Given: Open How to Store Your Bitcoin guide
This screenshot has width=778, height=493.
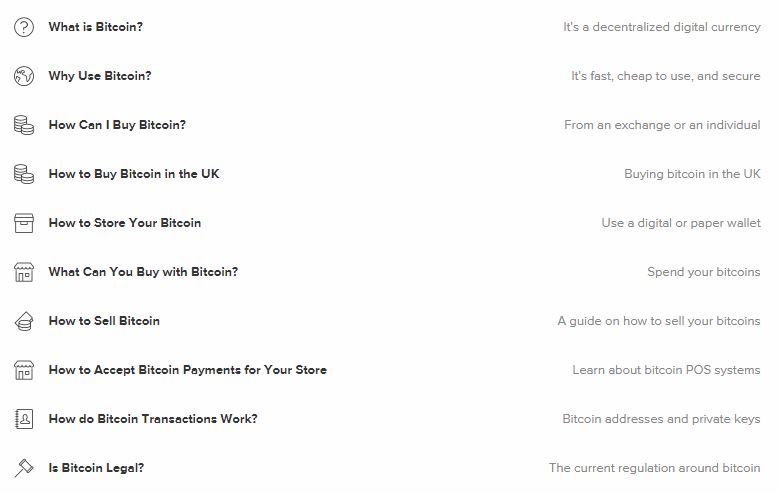Looking at the screenshot, I should click(125, 223).
